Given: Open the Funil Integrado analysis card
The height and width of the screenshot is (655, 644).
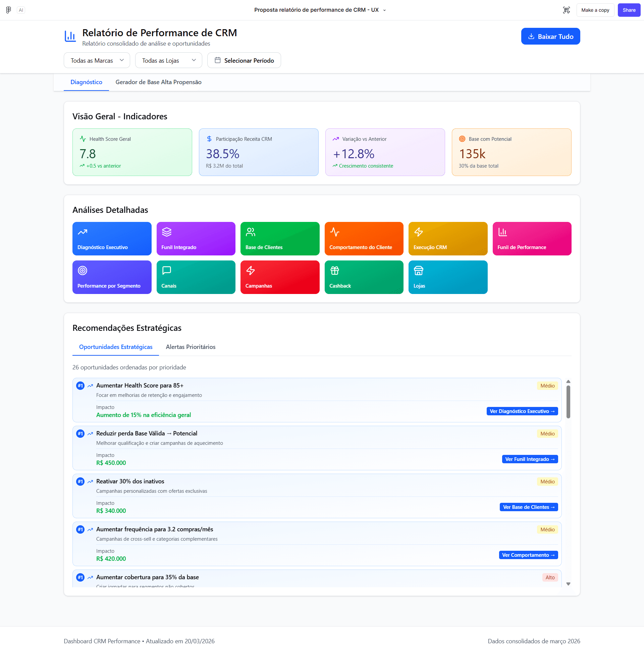Looking at the screenshot, I should (x=196, y=239).
